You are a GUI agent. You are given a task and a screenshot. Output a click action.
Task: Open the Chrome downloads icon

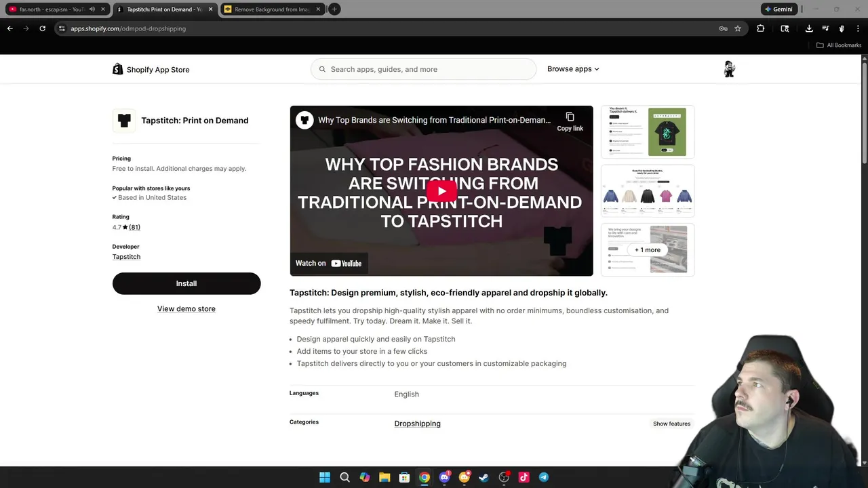pyautogui.click(x=809, y=28)
